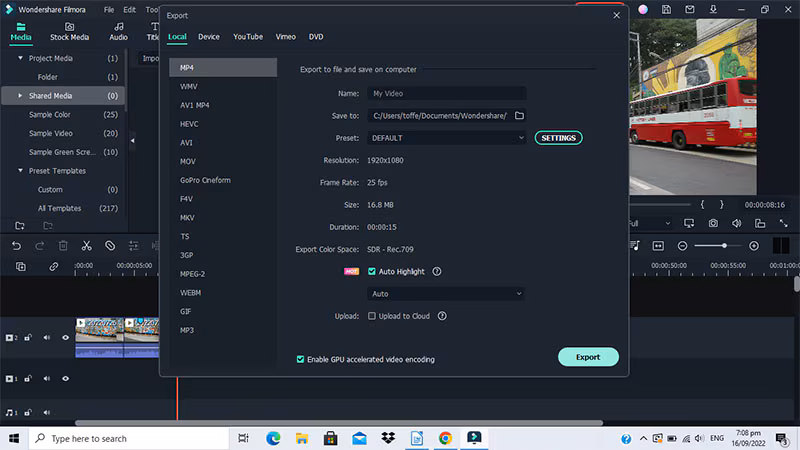This screenshot has width=800, height=450.
Task: Collapse the Preset Templates tree
Action: point(20,170)
